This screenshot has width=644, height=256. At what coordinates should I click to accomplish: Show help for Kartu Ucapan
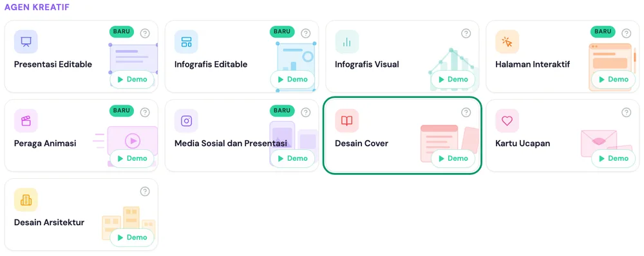click(627, 113)
